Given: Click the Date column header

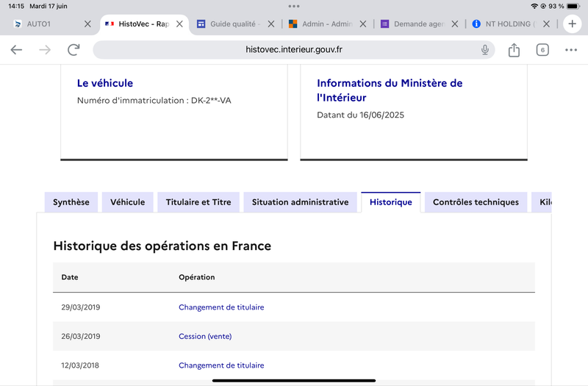Looking at the screenshot, I should pos(70,277).
